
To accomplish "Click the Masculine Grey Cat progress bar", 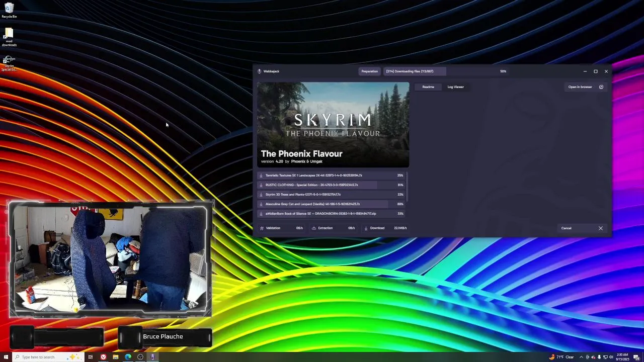I will [331, 204].
